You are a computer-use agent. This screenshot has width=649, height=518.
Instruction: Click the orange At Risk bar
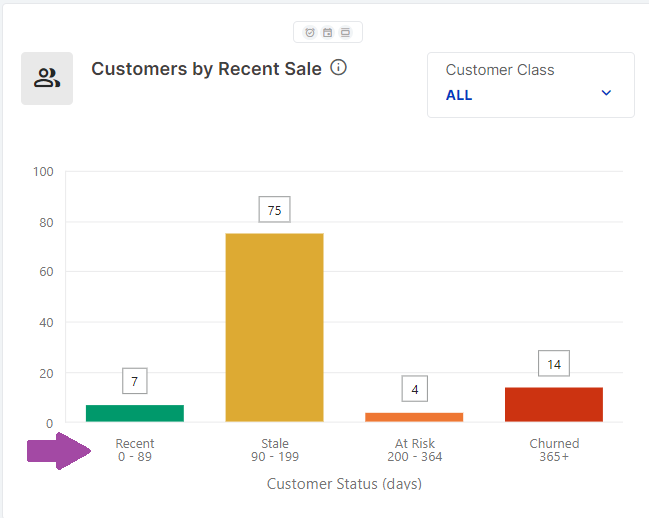(414, 417)
